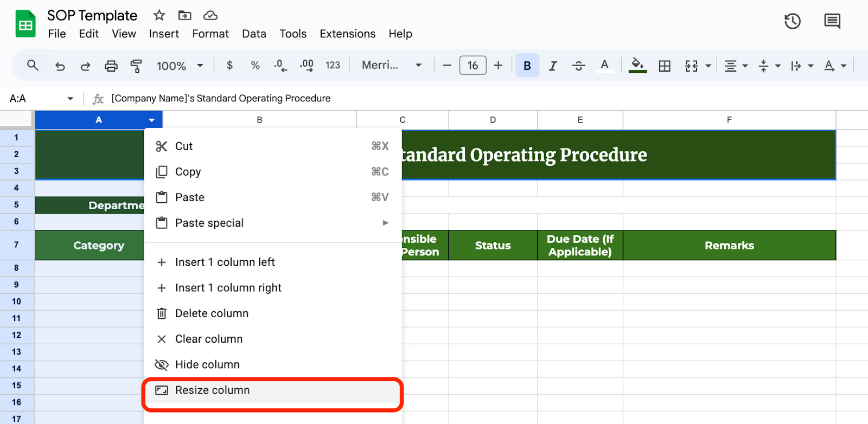868x424 pixels.
Task: Open the zoom 100% dropdown
Action: [180, 66]
